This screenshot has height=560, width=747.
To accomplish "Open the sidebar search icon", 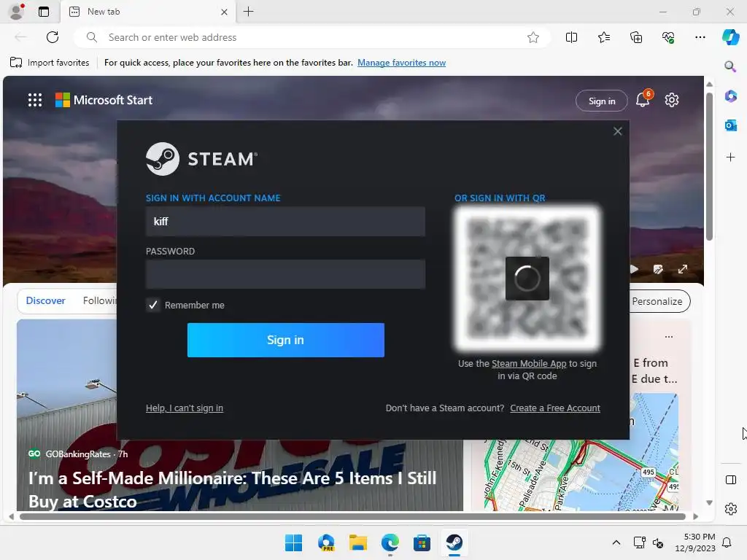I will click(730, 66).
